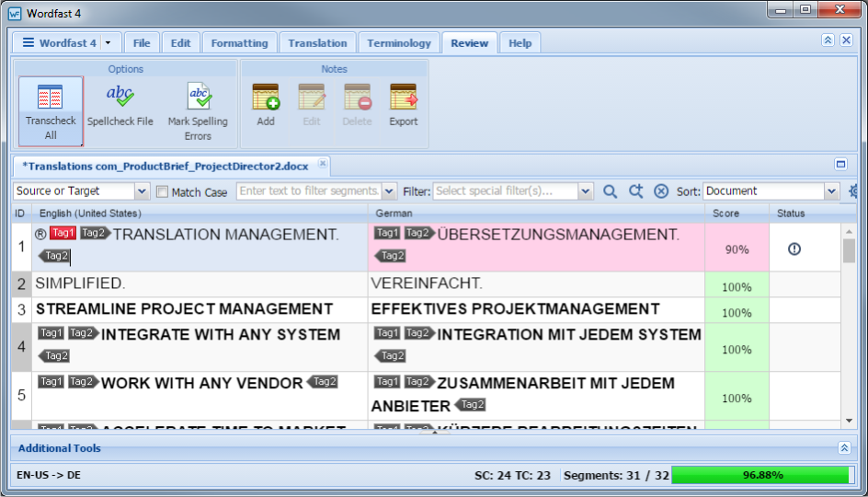Click EFFEKTIVES PROJEKTMANAGEMENT target text
The image size is (868, 497).
(x=515, y=308)
